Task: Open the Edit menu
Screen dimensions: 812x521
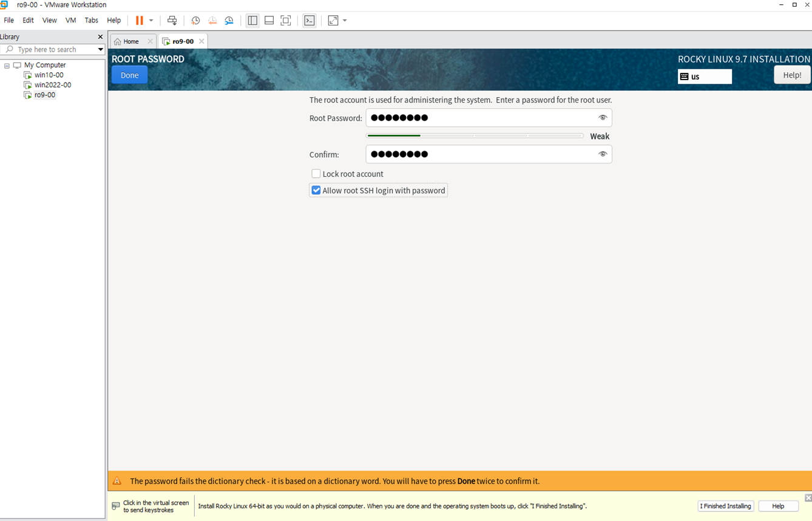Action: 28,21
